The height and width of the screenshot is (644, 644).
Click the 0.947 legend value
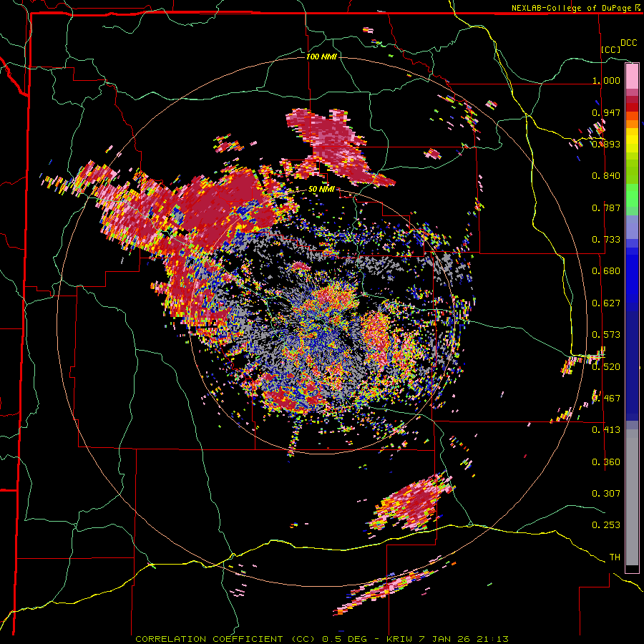coord(606,112)
